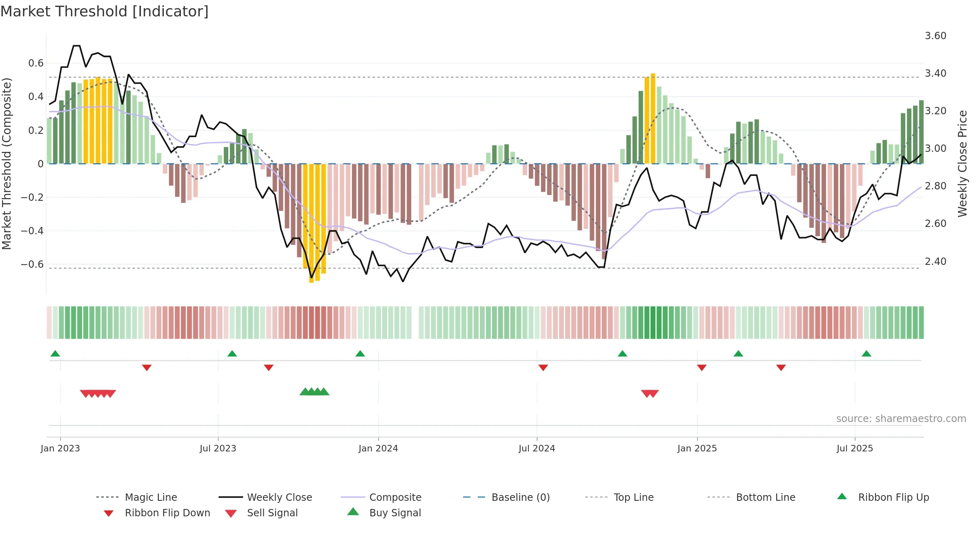Toggle the Buy Signal legend entry
The width and height of the screenshot is (980, 551).
click(384, 513)
